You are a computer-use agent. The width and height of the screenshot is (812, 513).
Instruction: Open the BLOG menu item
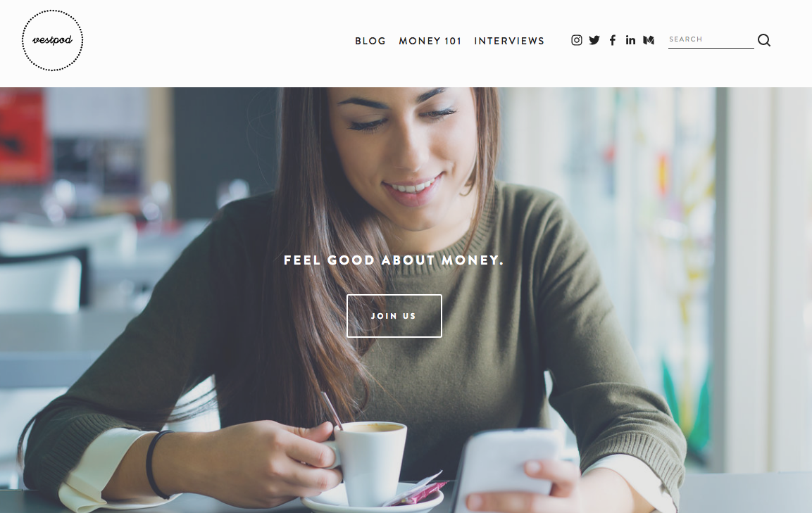(x=370, y=41)
